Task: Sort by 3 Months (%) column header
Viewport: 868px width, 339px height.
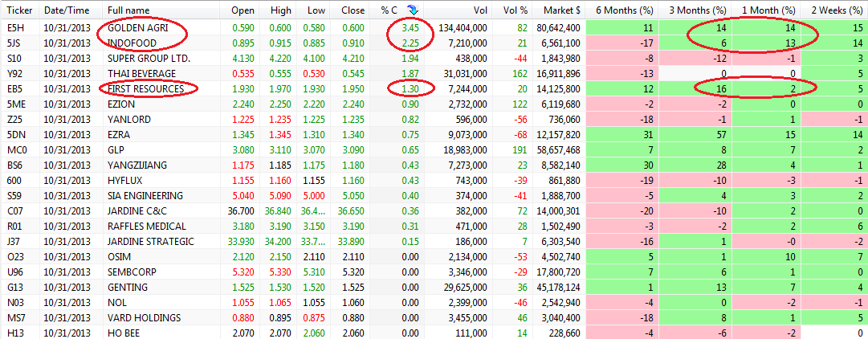Action: pyautogui.click(x=695, y=10)
